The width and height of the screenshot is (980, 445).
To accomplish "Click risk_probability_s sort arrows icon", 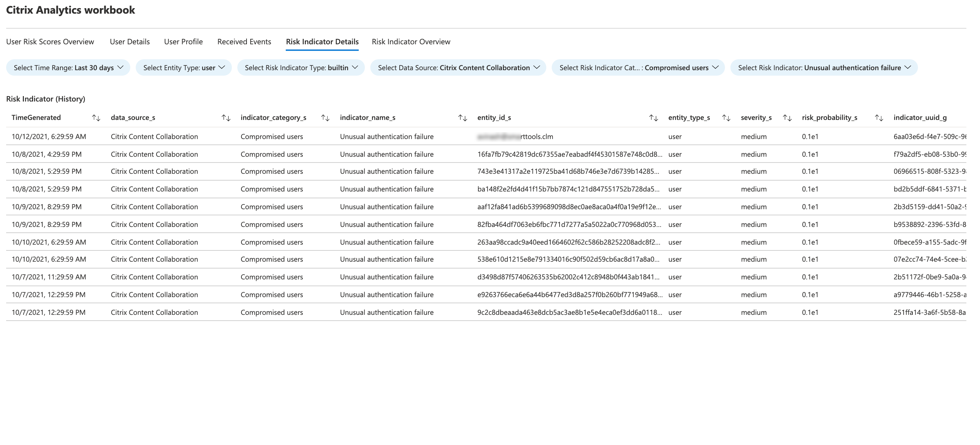I will click(879, 118).
